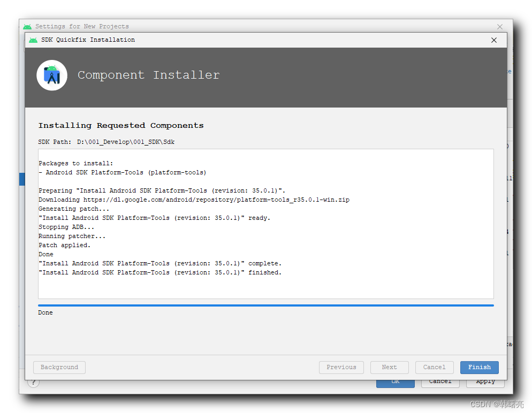Click the 'Installing Requested Components' heading
This screenshot has width=532, height=413.
click(x=121, y=126)
